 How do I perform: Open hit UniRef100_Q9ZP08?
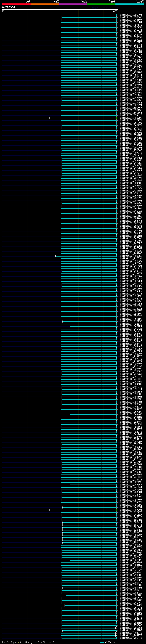pos(131,15)
